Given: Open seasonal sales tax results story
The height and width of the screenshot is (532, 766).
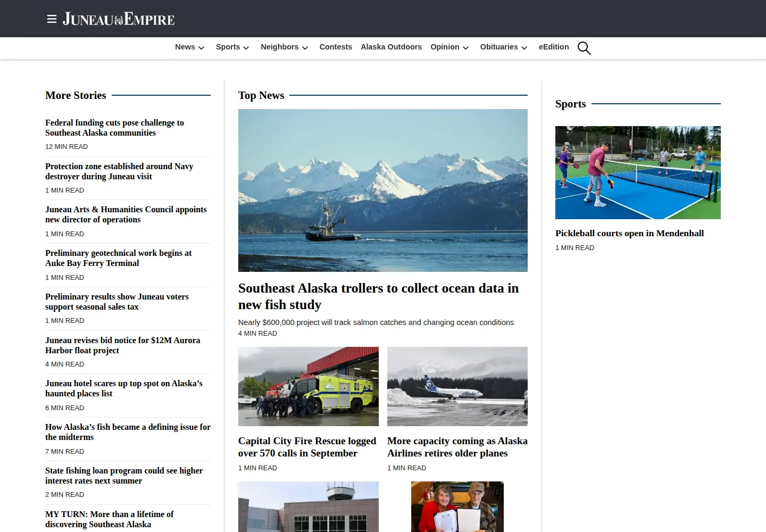Looking at the screenshot, I should tap(117, 302).
